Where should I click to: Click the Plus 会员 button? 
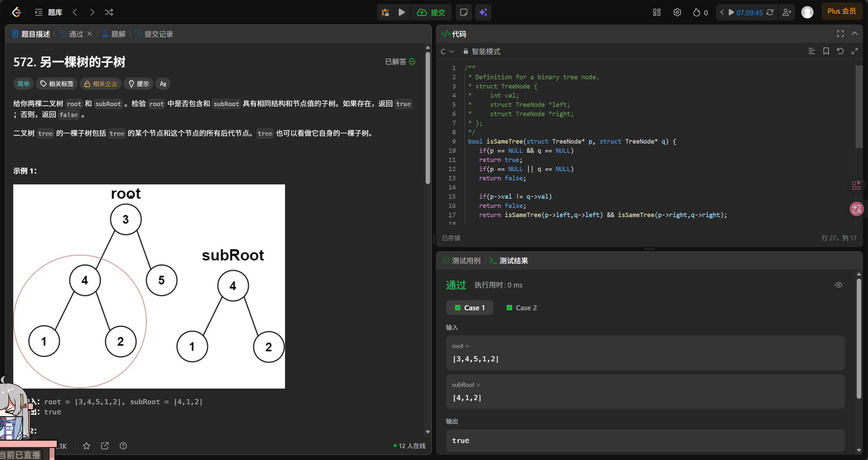[x=841, y=11]
